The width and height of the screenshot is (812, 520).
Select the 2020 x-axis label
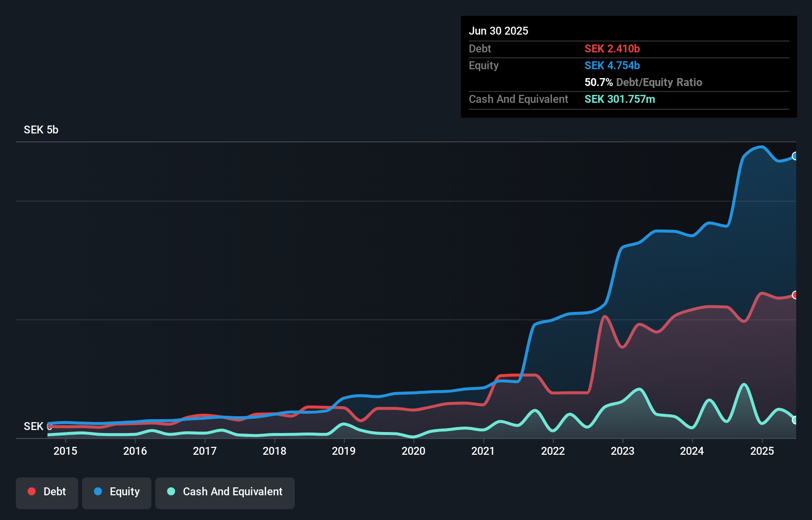[413, 451]
